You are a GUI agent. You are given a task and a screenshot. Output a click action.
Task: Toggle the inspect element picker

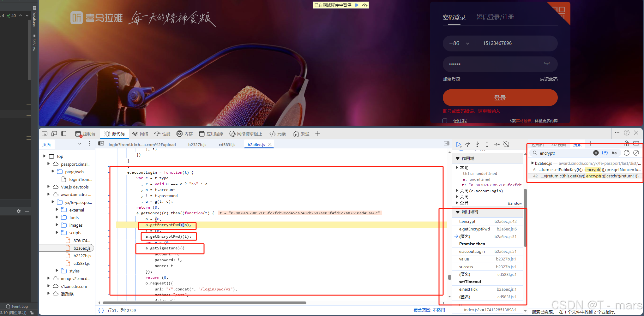45,134
